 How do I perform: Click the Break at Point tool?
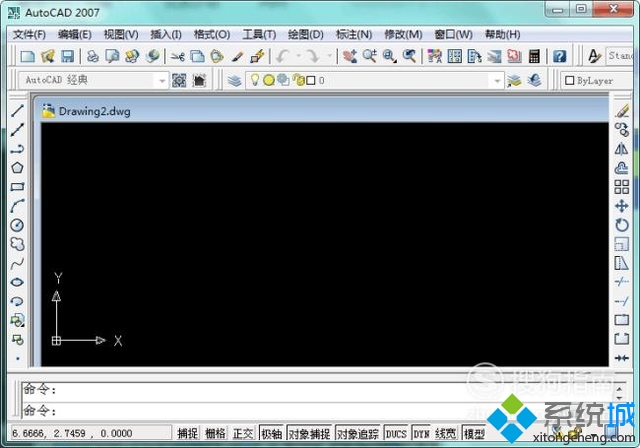[x=622, y=320]
